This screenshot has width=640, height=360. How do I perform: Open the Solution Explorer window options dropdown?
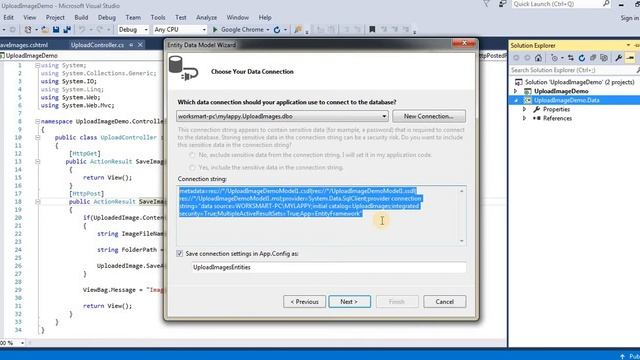click(x=628, y=45)
